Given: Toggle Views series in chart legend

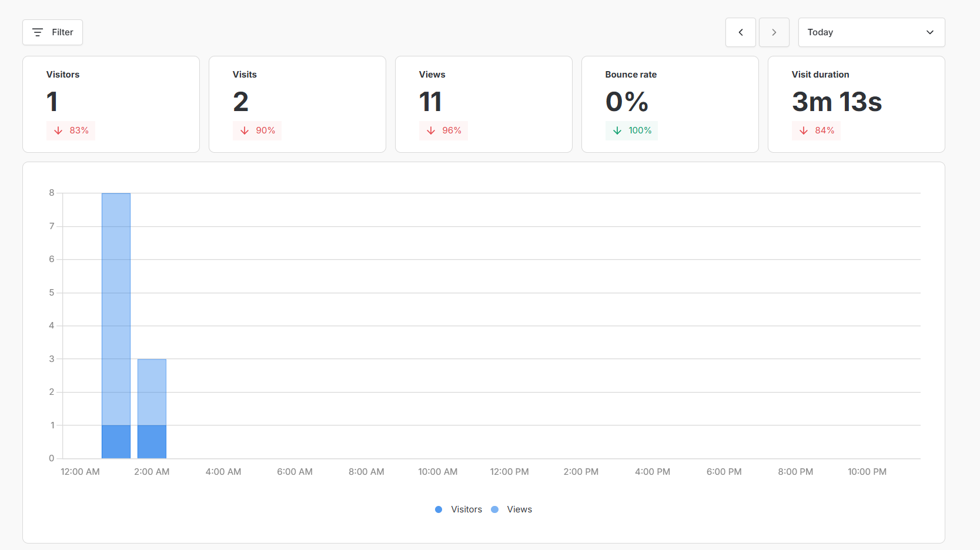Looking at the screenshot, I should coord(519,509).
